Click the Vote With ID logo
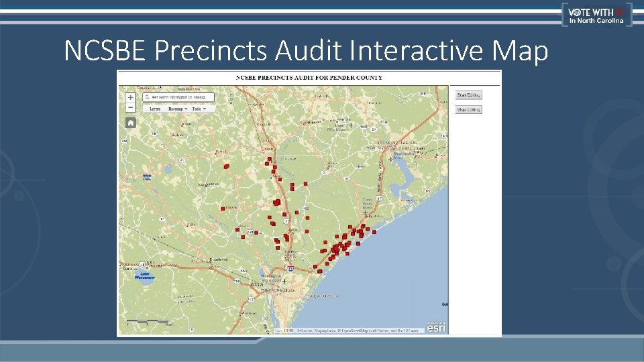Viewport: 644px width, 362px height. [x=596, y=15]
